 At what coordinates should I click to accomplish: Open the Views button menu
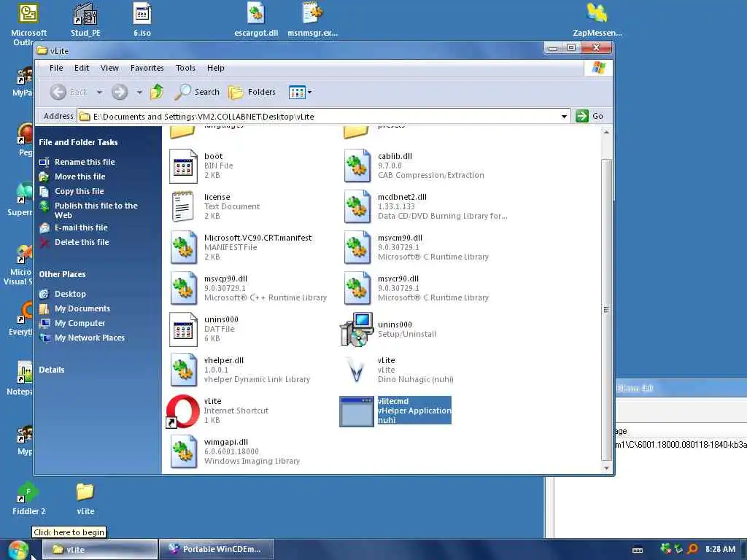click(x=300, y=92)
